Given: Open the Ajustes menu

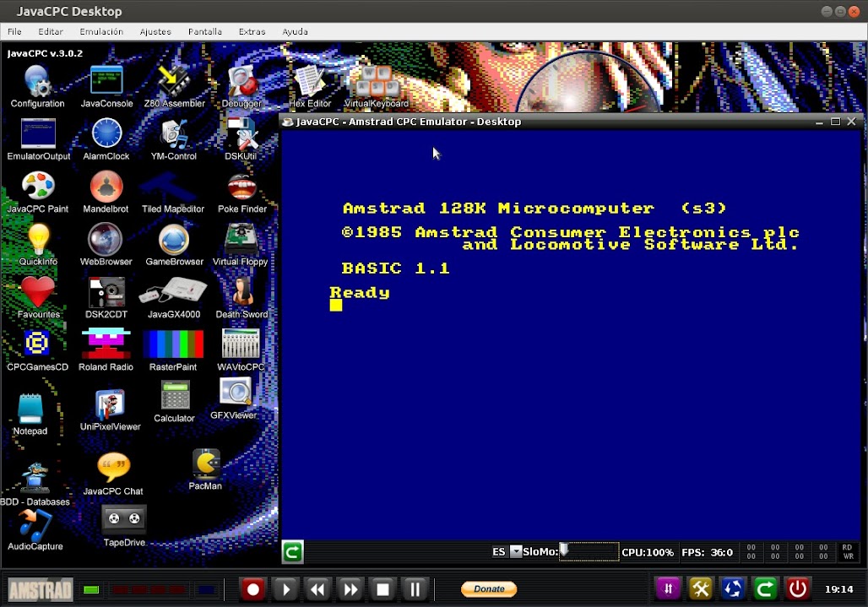Looking at the screenshot, I should pos(155,31).
